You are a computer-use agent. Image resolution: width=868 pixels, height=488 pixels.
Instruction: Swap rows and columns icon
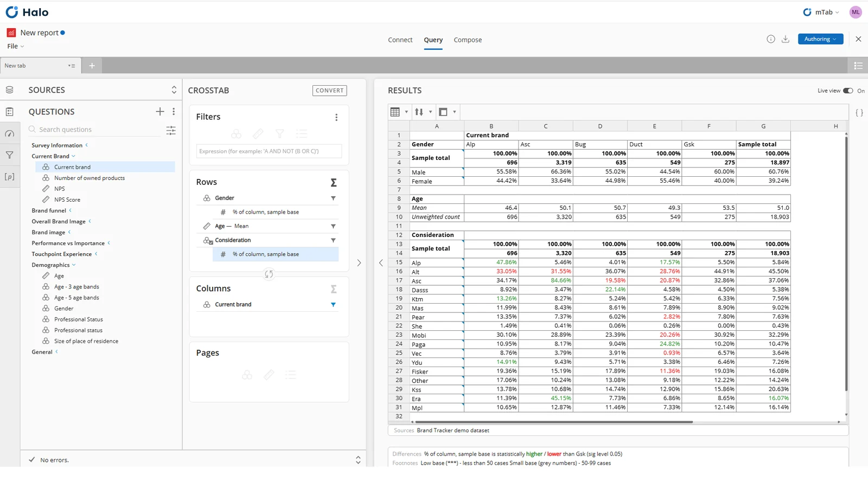point(269,274)
